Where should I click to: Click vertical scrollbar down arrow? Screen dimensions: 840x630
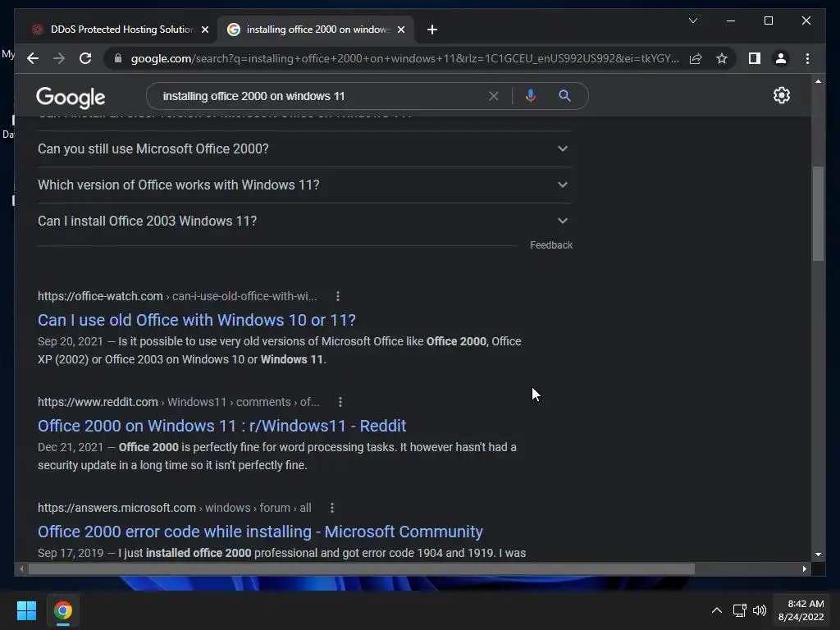[x=818, y=555]
